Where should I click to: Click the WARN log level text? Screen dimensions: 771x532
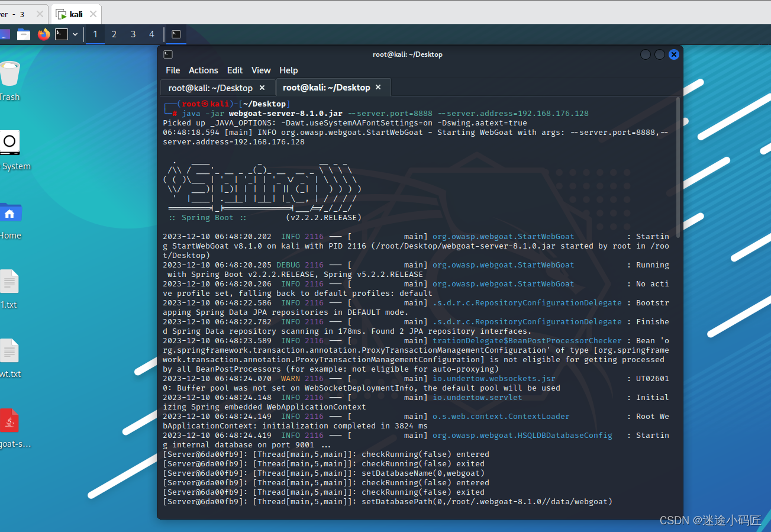click(291, 379)
